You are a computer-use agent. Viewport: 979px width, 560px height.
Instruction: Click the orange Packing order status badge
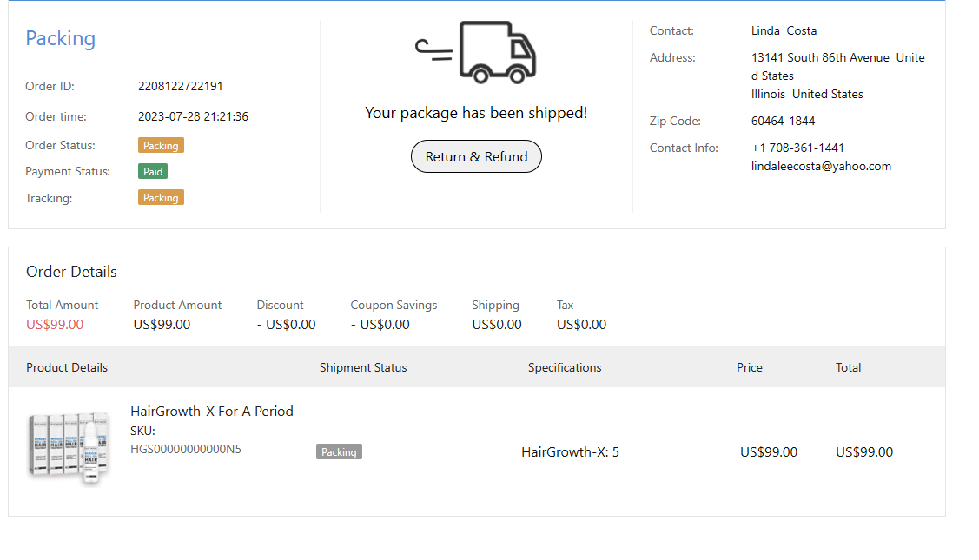click(x=161, y=146)
